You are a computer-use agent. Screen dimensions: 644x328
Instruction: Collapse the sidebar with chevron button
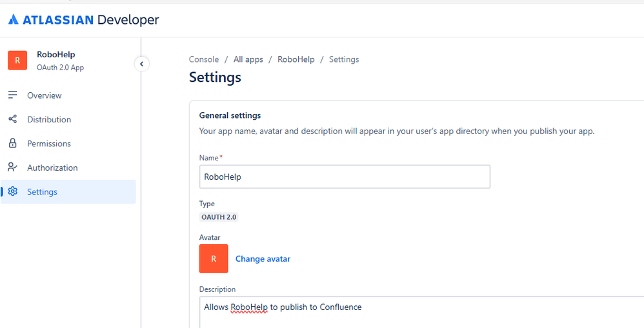coord(141,64)
